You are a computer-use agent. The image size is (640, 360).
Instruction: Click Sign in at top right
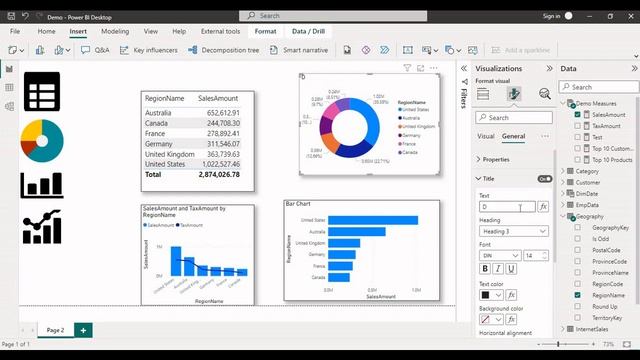[551, 16]
